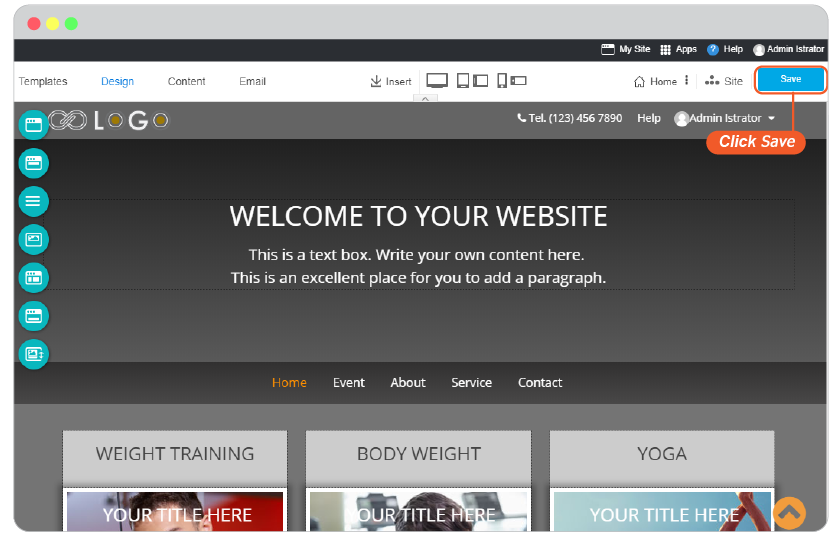Click the teal image section sidebar icon
Viewport: 840px width, 535px height.
pyautogui.click(x=34, y=239)
